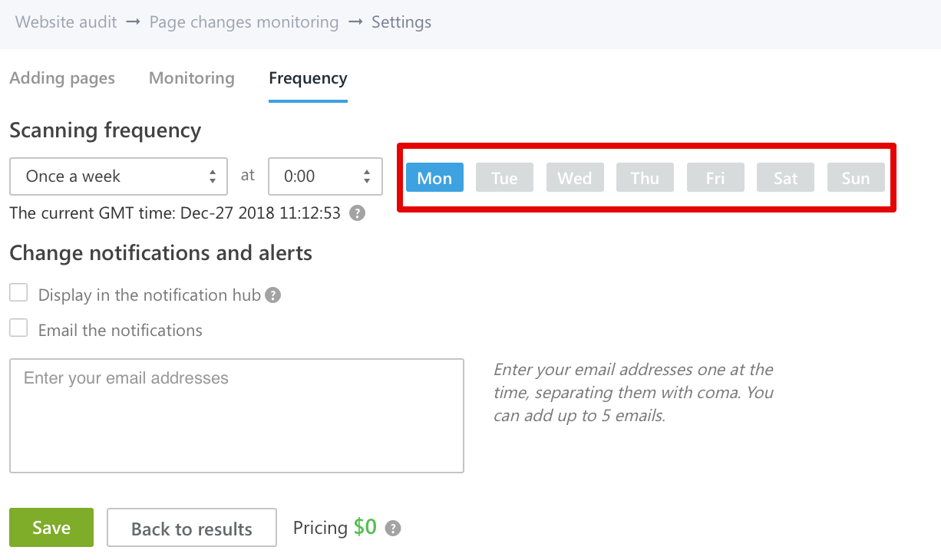Click the Back to results button
This screenshot has height=560, width=941.
pos(192,528)
